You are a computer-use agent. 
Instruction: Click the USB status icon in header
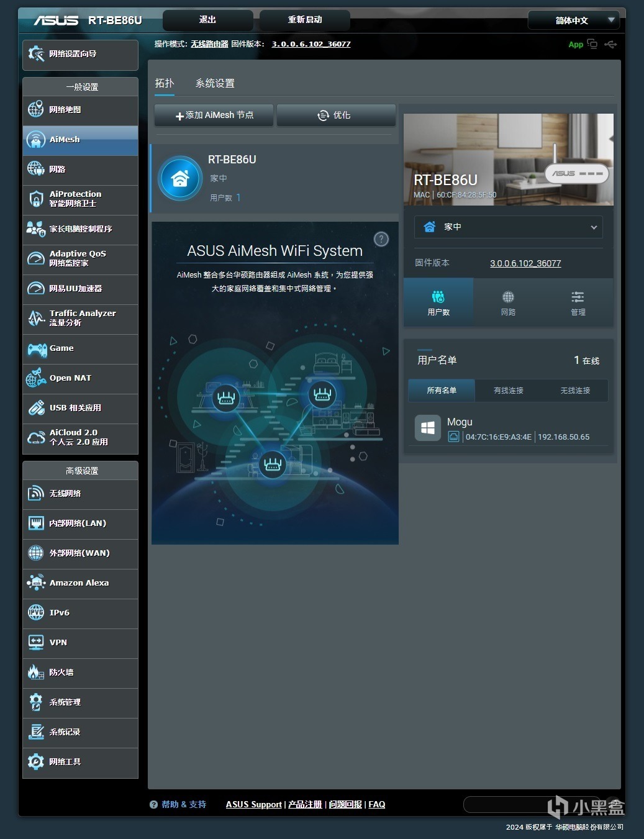click(610, 44)
